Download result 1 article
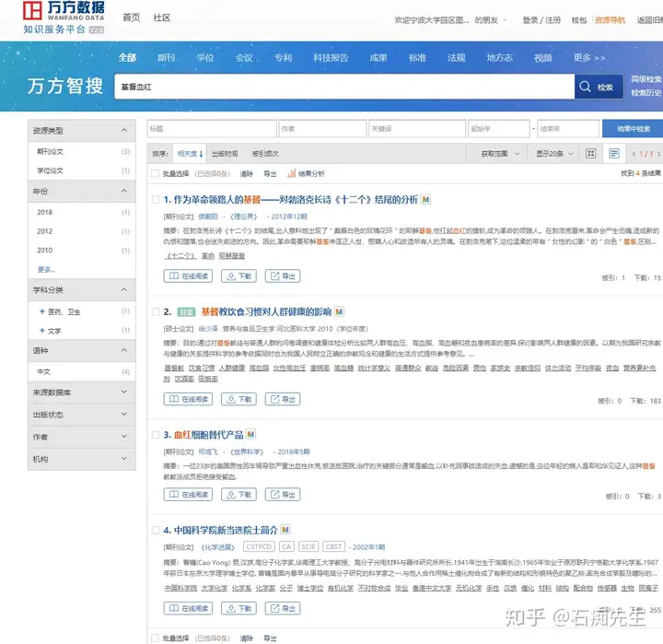Screen dimensions: 663x644 pyautogui.click(x=238, y=276)
